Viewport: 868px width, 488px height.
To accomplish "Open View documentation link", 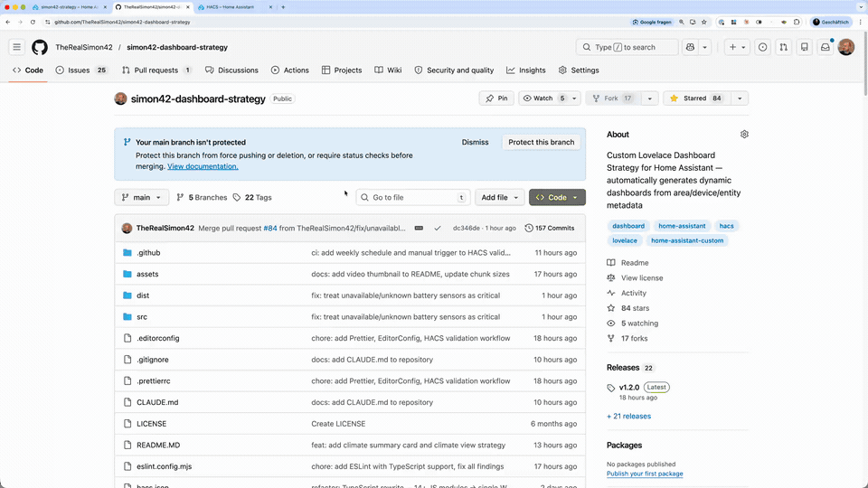I will coord(203,166).
